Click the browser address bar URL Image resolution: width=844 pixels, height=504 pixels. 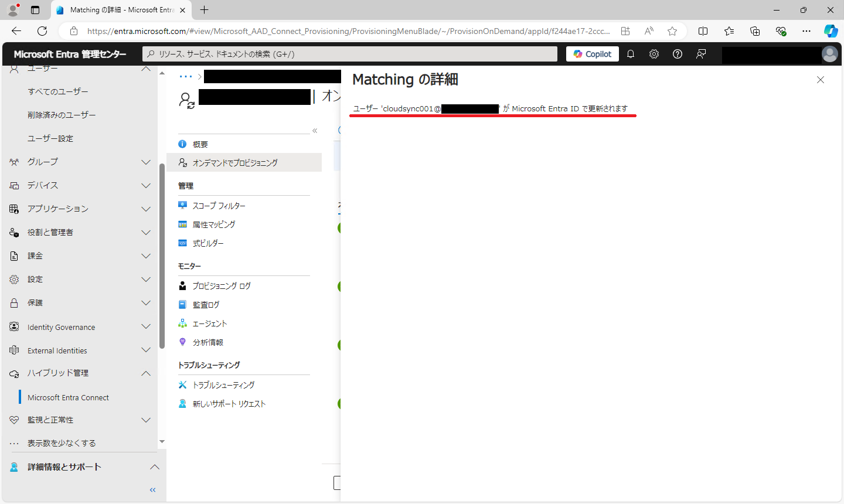(x=349, y=31)
